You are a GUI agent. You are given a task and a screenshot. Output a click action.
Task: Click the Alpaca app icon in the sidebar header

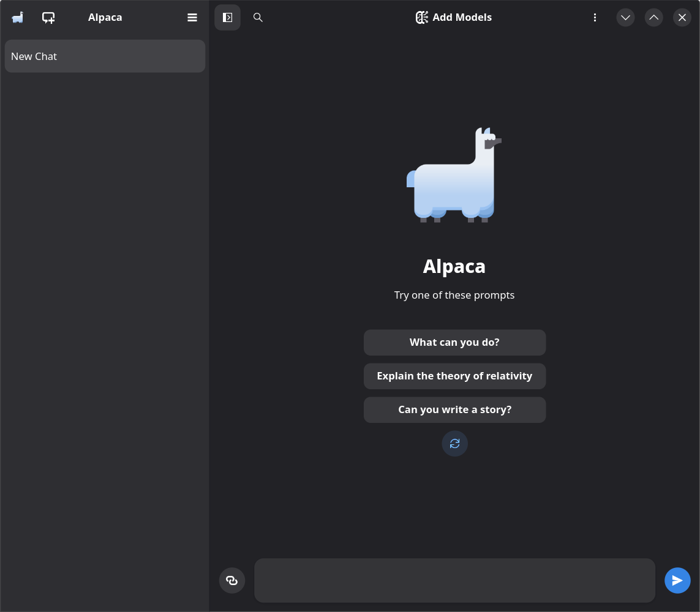pyautogui.click(x=17, y=17)
